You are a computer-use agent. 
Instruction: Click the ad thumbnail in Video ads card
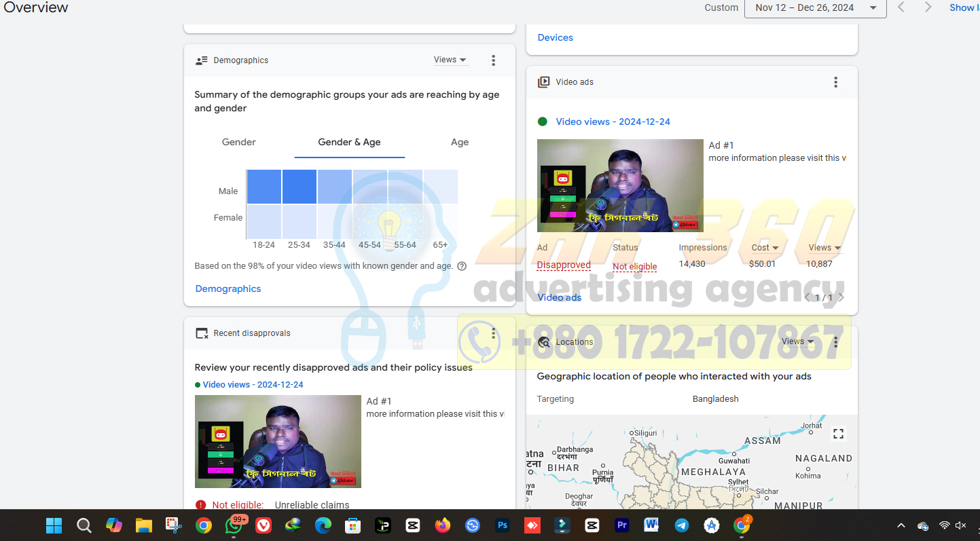pyautogui.click(x=620, y=185)
